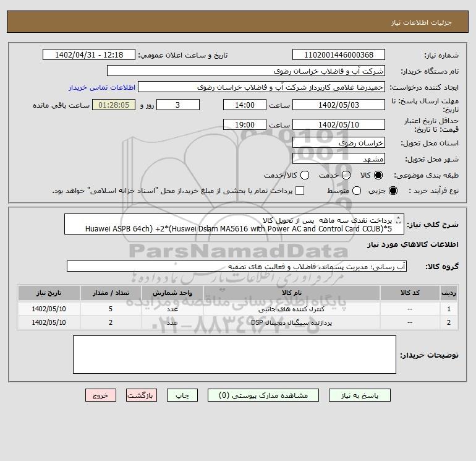Click the گروه کالا field

click(x=237, y=266)
